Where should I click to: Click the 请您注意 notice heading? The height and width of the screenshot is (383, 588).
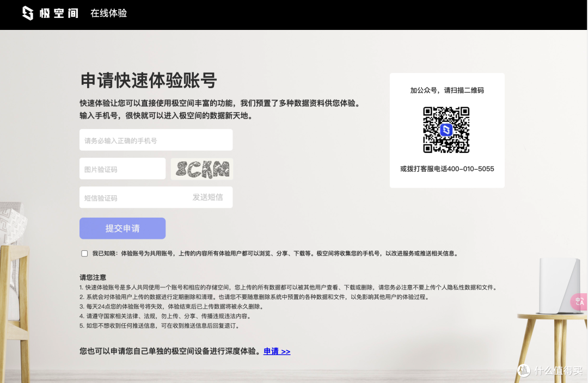click(93, 277)
